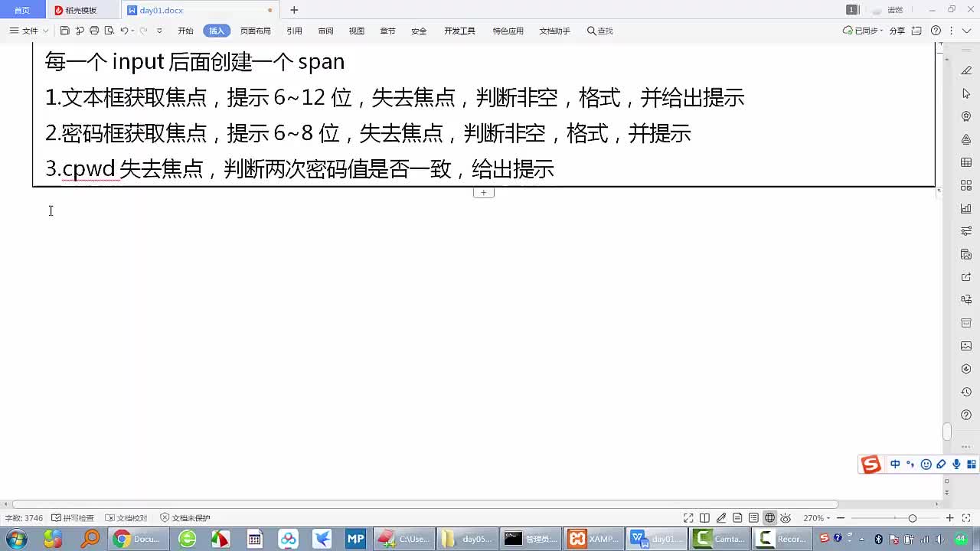Select the 开发工具 ribbon tab
This screenshot has width=980, height=551.
[459, 31]
